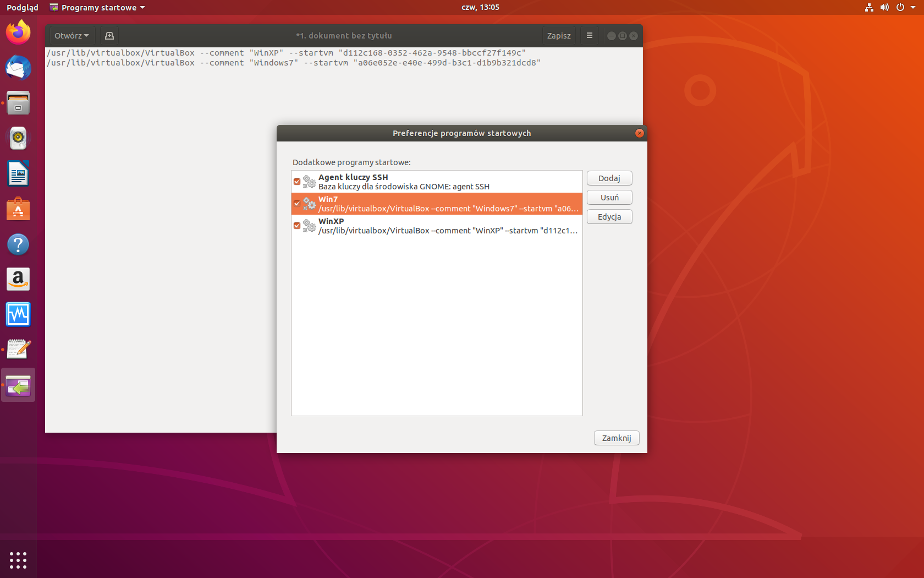The image size is (924, 578).
Task: Select Startup Applications icon in dock
Action: 18,385
